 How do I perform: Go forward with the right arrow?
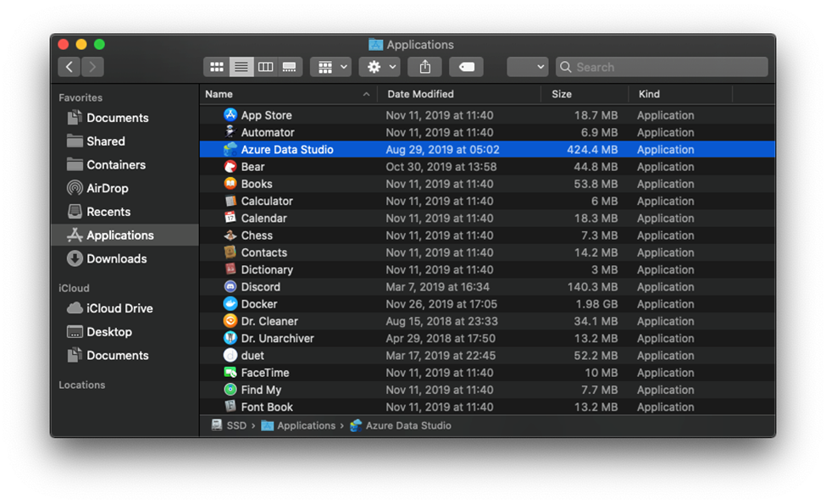92,67
